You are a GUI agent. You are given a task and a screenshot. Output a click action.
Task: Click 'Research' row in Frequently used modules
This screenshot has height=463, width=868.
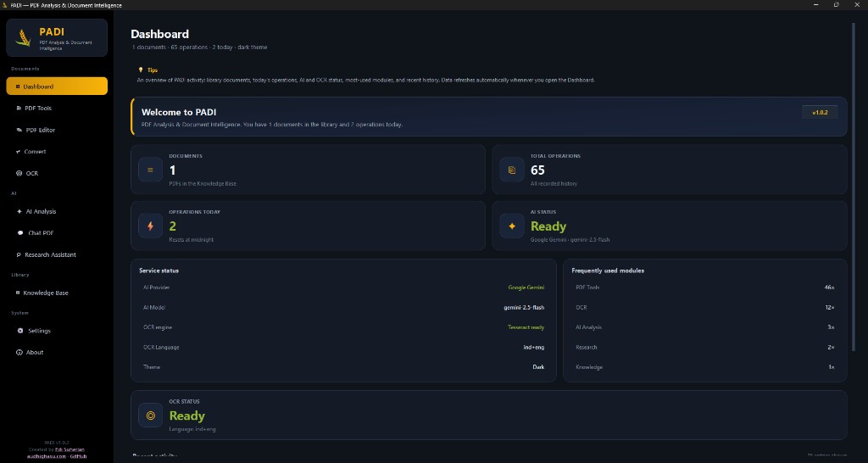click(704, 348)
